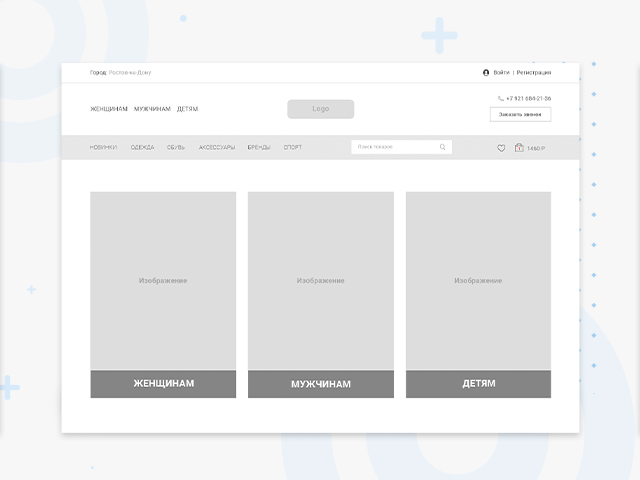The image size is (640, 480).
Task: Click the user account icon beside Войти
Action: [486, 73]
